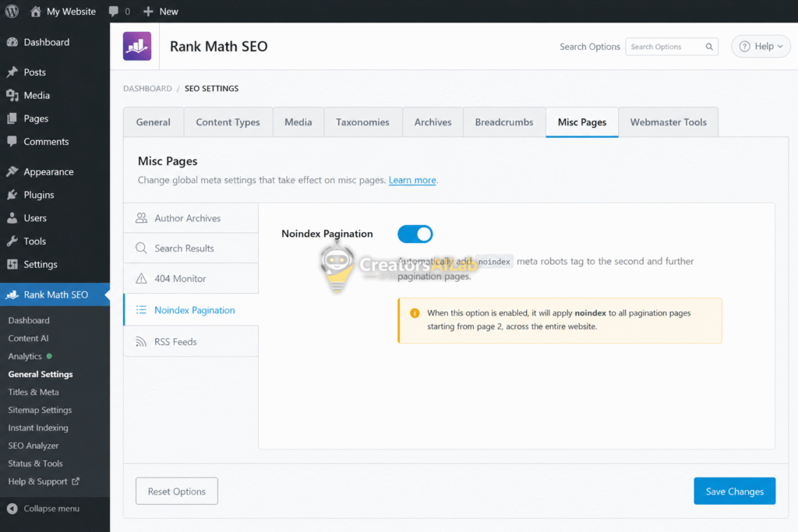This screenshot has width=798, height=532.
Task: Open 404 Monitor section
Action: coord(192,279)
